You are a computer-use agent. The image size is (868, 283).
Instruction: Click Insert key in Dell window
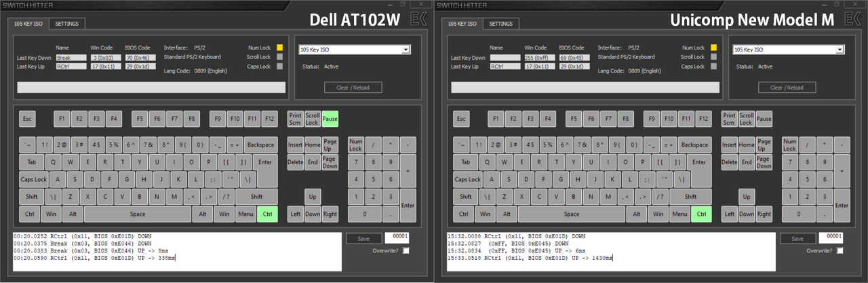[295, 145]
